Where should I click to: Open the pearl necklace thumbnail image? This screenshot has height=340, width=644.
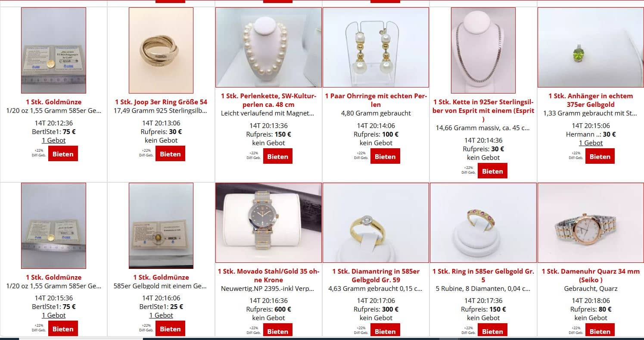click(x=268, y=47)
